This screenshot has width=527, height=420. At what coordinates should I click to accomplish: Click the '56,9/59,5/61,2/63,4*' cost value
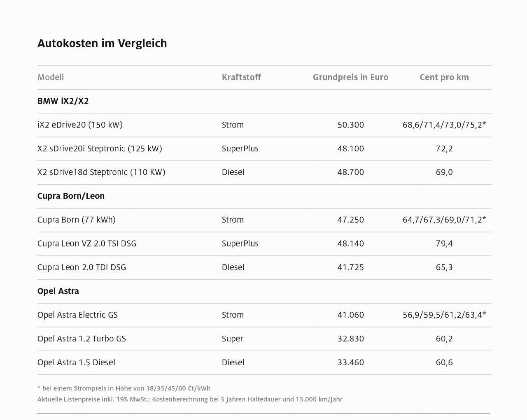444,315
